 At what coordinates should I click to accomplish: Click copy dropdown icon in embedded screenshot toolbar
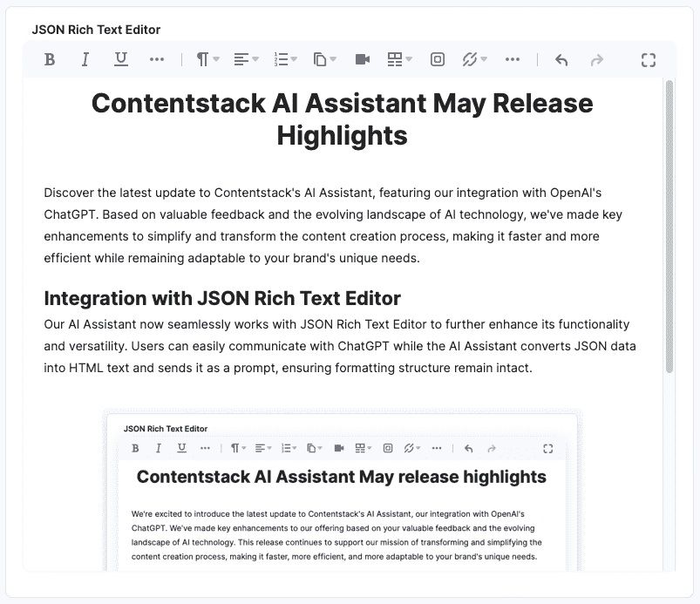pos(315,448)
